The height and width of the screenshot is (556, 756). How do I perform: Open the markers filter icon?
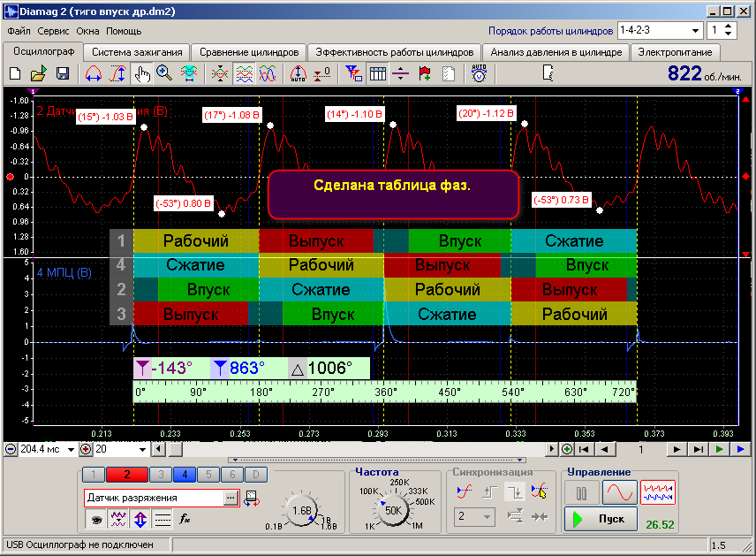[354, 74]
